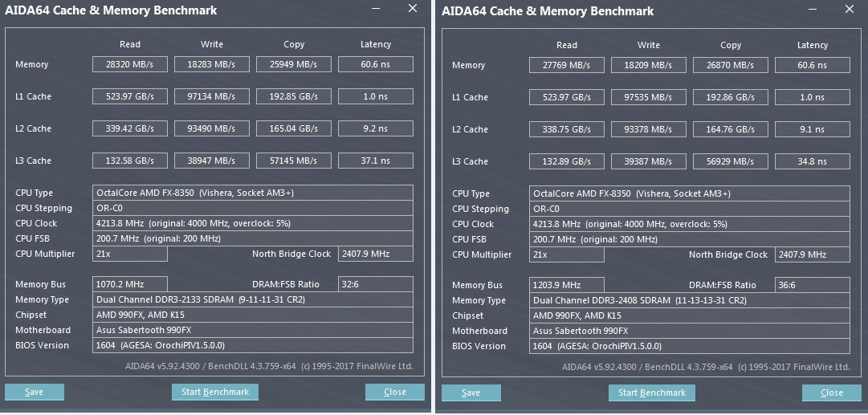Click Memory Type DDR3-2408 SDRAM field
The image size is (868, 415).
[x=690, y=300]
